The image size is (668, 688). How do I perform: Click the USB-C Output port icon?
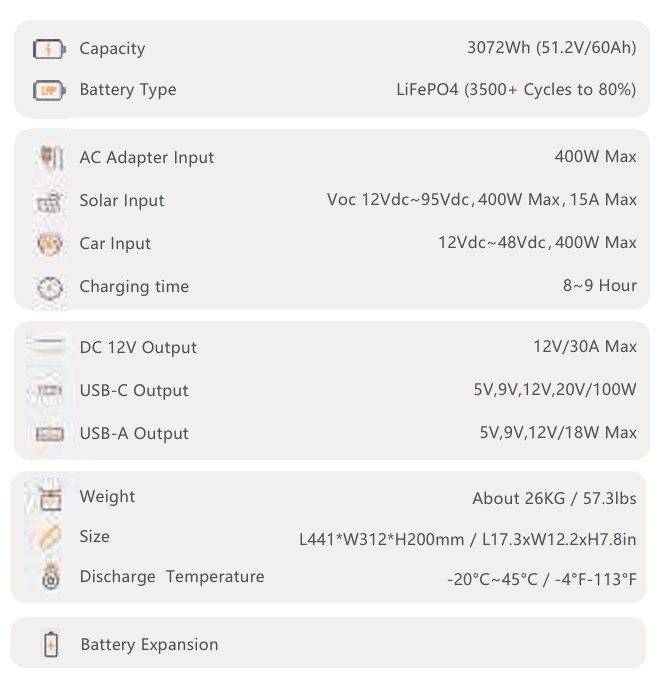pos(49,390)
